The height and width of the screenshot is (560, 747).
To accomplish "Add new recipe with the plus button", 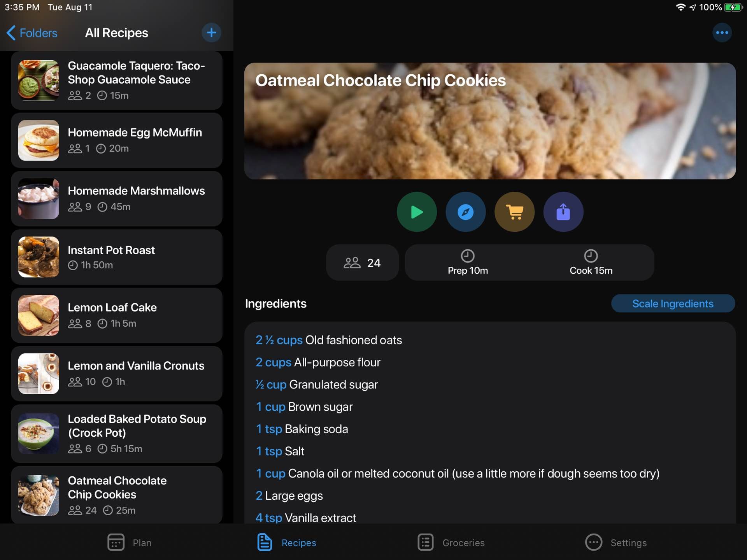I will click(x=210, y=32).
